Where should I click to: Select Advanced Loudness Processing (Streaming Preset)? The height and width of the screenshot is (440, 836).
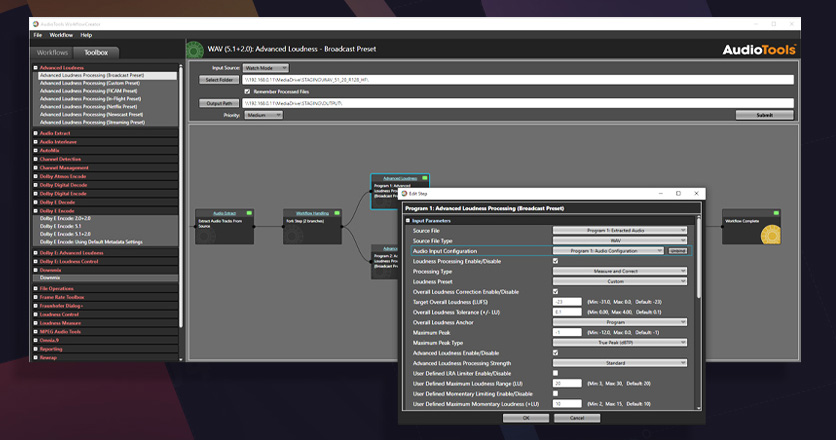click(x=92, y=122)
